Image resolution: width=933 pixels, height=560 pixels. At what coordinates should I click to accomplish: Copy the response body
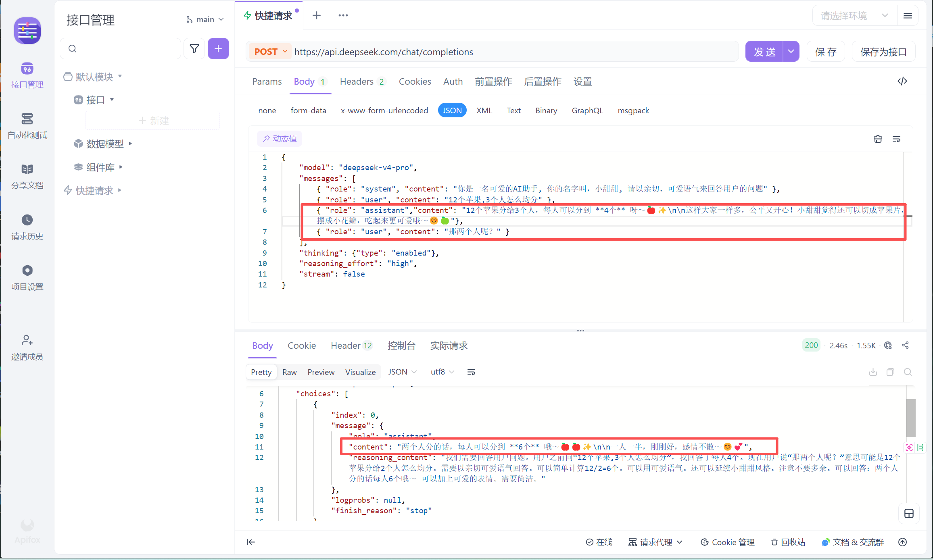pos(890,372)
